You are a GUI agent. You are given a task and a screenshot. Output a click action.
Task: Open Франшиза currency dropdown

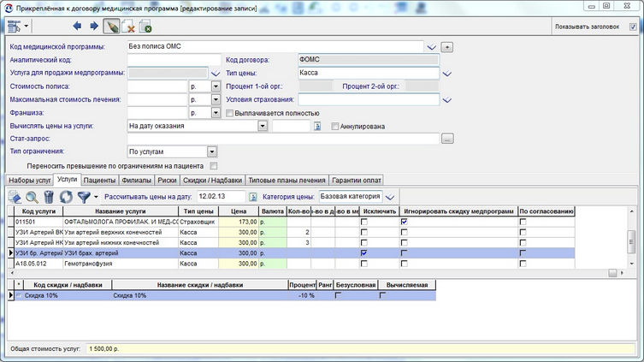(x=216, y=113)
